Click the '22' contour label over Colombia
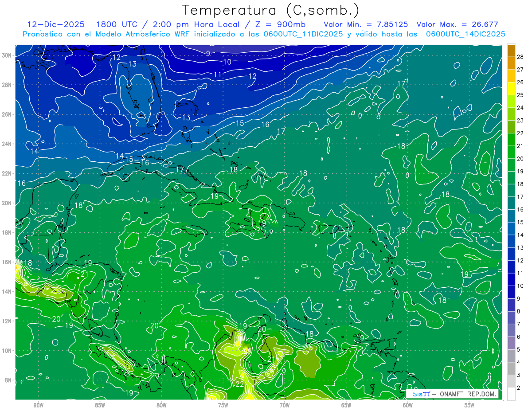Viewport: 532px width, 411px height. pos(239,384)
